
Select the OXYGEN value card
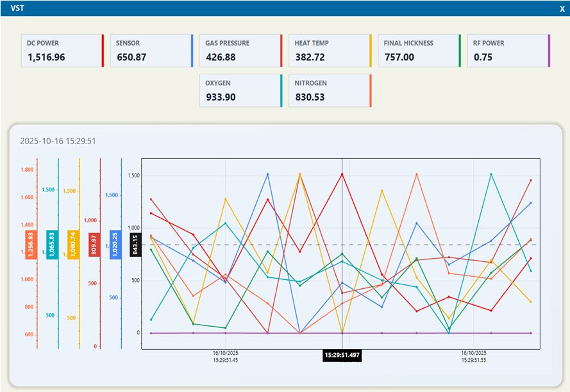coord(241,90)
